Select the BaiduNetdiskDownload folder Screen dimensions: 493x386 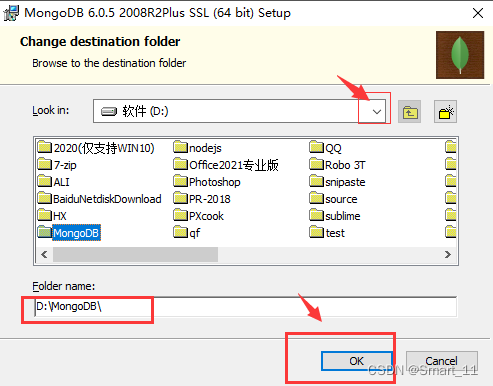pos(99,199)
